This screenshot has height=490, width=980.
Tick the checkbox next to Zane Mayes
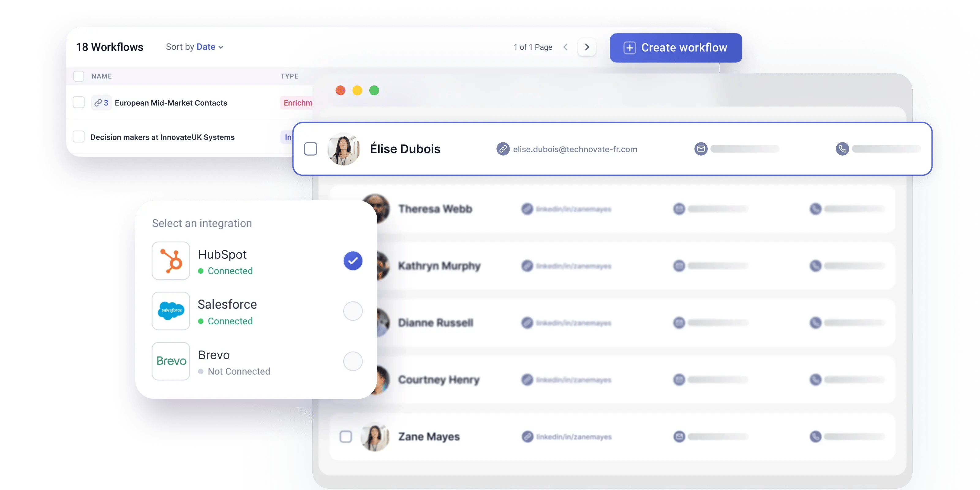click(345, 437)
